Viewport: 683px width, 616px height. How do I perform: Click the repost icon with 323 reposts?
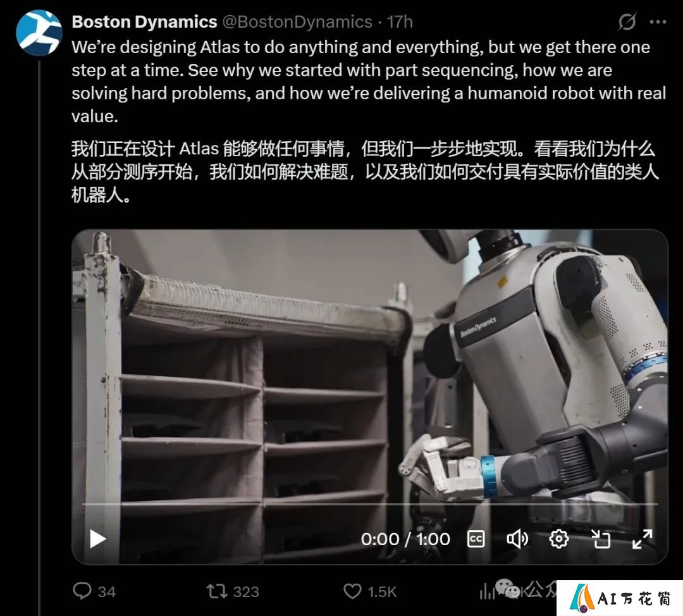click(216, 591)
